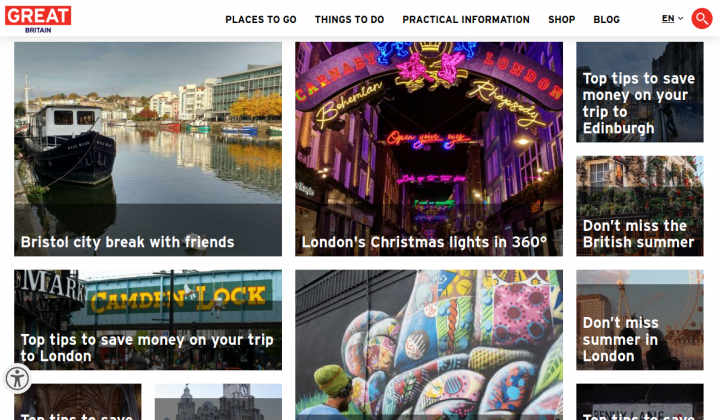Viewport: 720px width, 420px height.
Task: Open the Things To Do menu
Action: [349, 20]
